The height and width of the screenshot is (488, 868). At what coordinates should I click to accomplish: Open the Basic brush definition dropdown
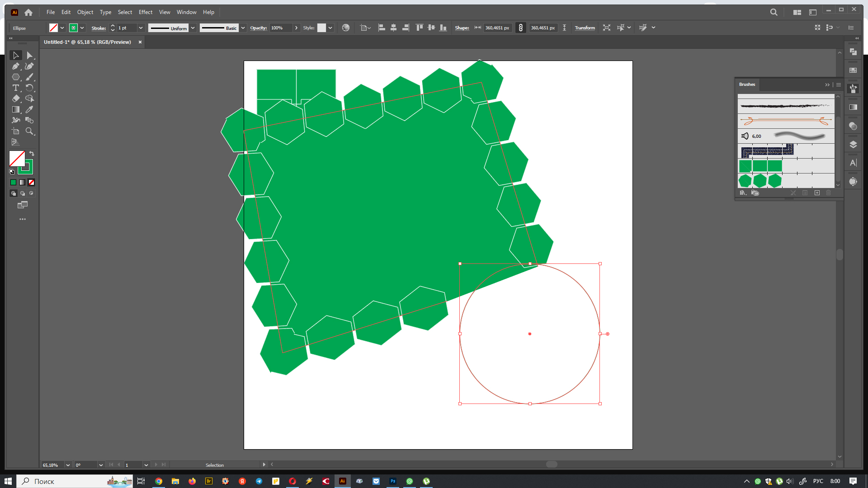(243, 28)
